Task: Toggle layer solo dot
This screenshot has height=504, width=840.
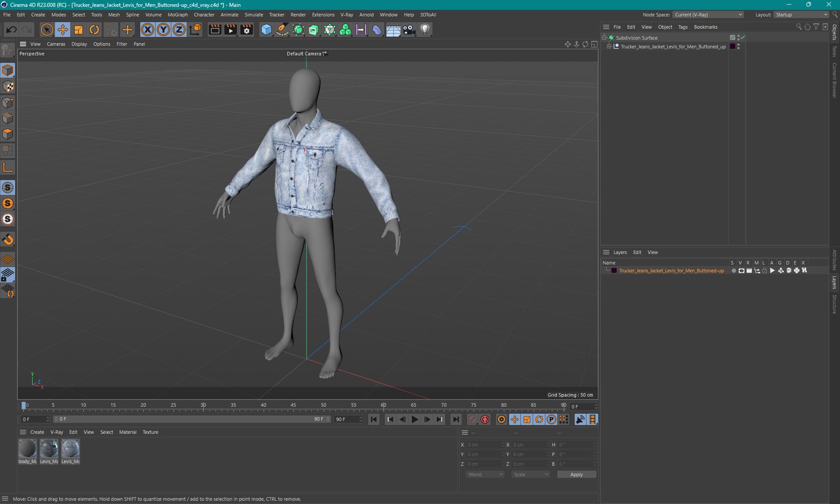Action: pyautogui.click(x=734, y=271)
